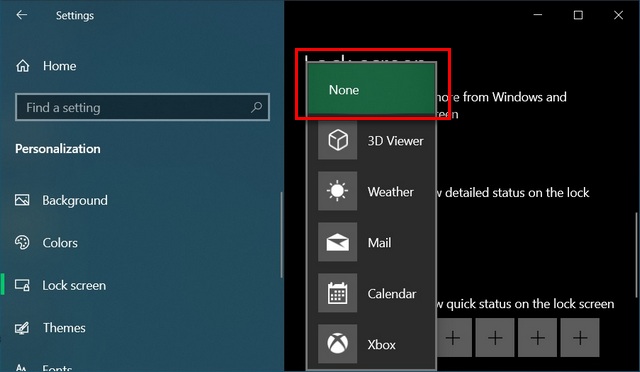Image resolution: width=640 pixels, height=372 pixels.
Task: Click the search magnifier icon
Action: coord(256,107)
